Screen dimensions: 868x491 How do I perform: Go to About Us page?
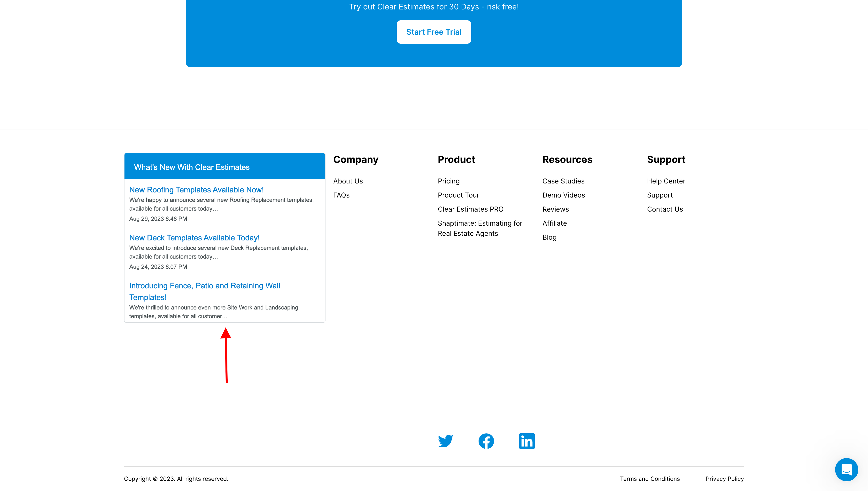pyautogui.click(x=348, y=181)
